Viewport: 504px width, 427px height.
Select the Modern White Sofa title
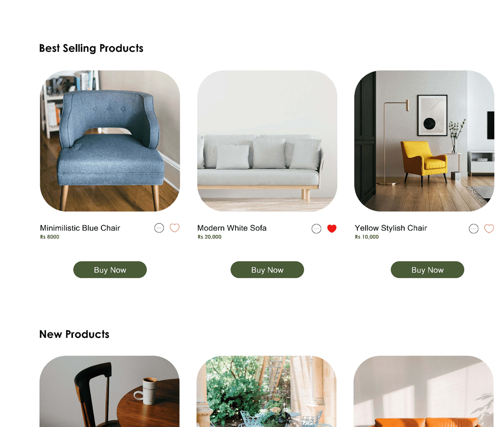[x=232, y=228]
